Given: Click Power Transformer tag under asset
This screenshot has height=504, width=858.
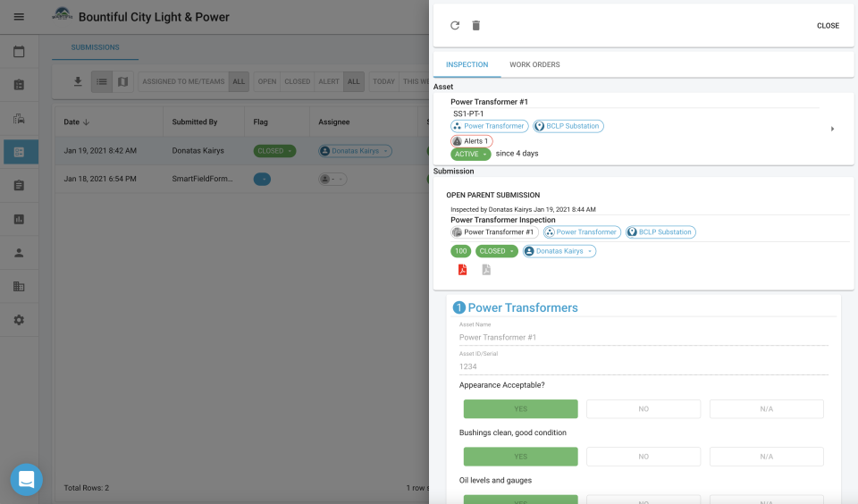Looking at the screenshot, I should point(489,126).
